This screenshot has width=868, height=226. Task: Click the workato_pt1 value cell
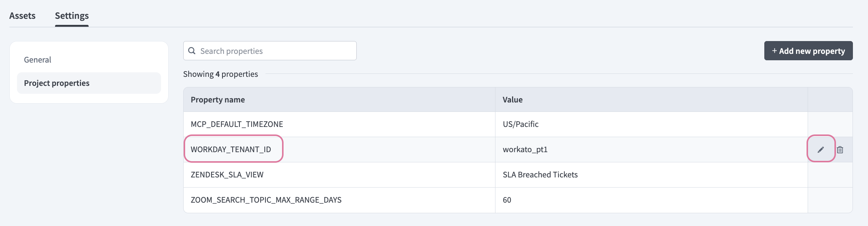(x=525, y=150)
